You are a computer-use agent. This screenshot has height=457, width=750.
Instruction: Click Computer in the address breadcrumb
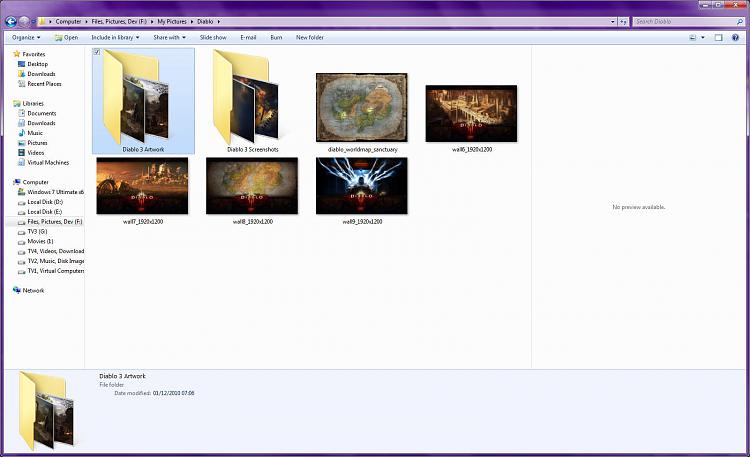tap(68, 22)
